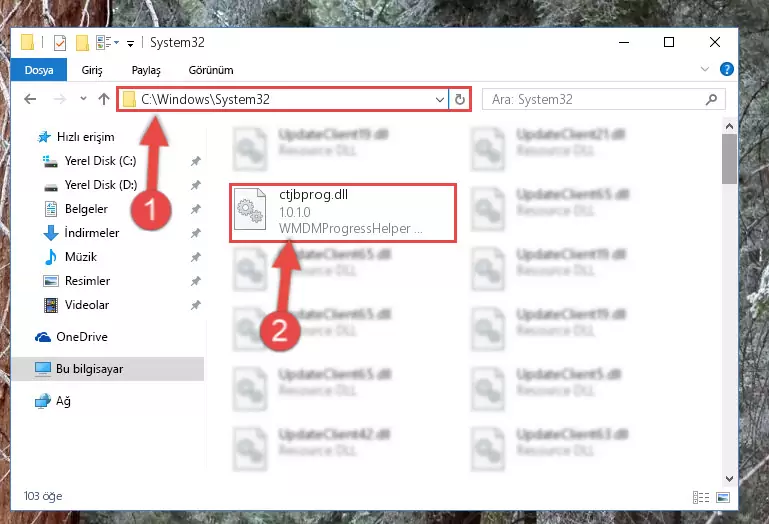Go back with the left arrow
The height and width of the screenshot is (524, 769).
click(x=30, y=99)
